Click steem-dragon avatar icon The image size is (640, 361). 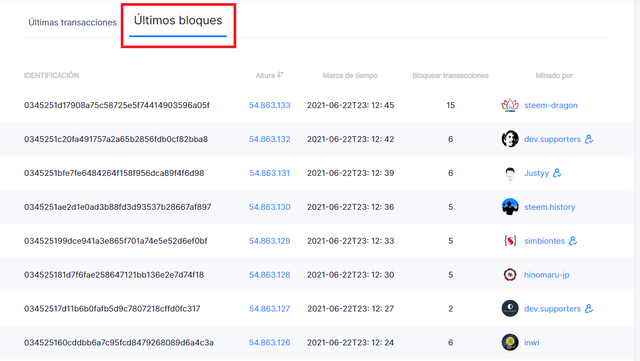click(510, 105)
